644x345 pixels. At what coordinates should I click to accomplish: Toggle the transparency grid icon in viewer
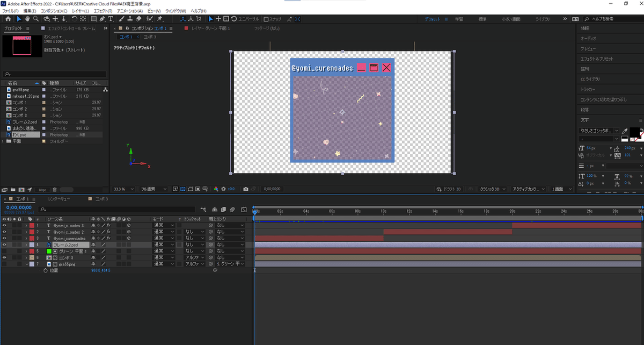[x=182, y=189]
